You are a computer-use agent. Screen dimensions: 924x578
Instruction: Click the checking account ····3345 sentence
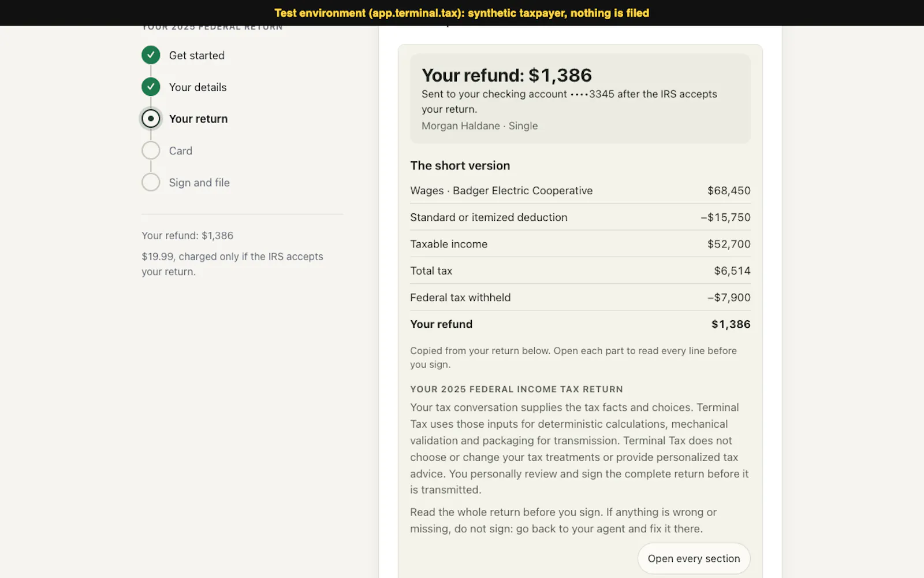569,101
